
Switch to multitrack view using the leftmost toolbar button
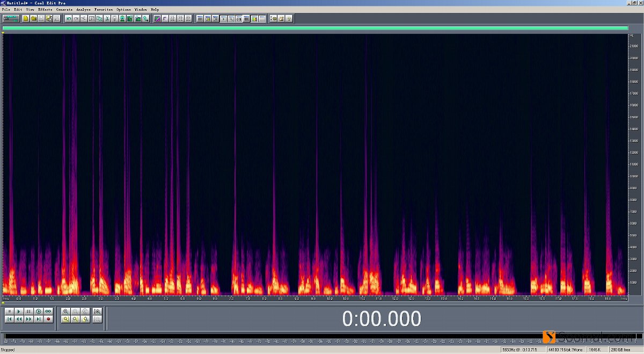point(11,19)
